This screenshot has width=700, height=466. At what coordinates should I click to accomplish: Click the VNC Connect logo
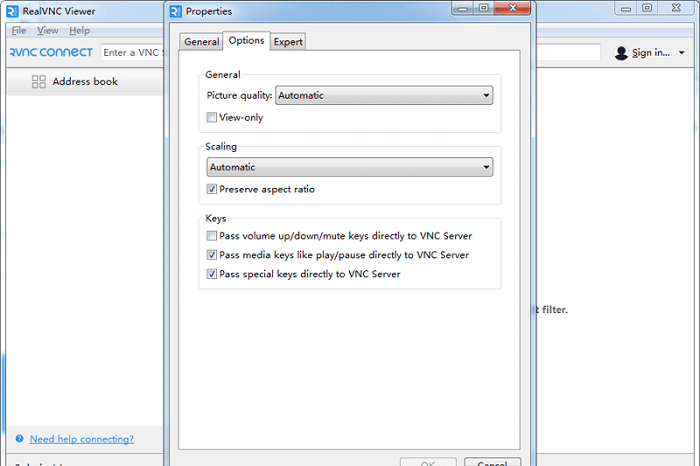point(51,52)
